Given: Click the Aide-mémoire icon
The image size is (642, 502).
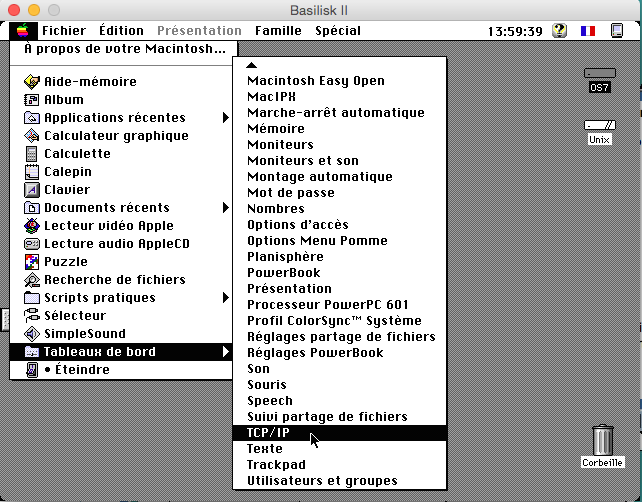Looking at the screenshot, I should coord(32,81).
